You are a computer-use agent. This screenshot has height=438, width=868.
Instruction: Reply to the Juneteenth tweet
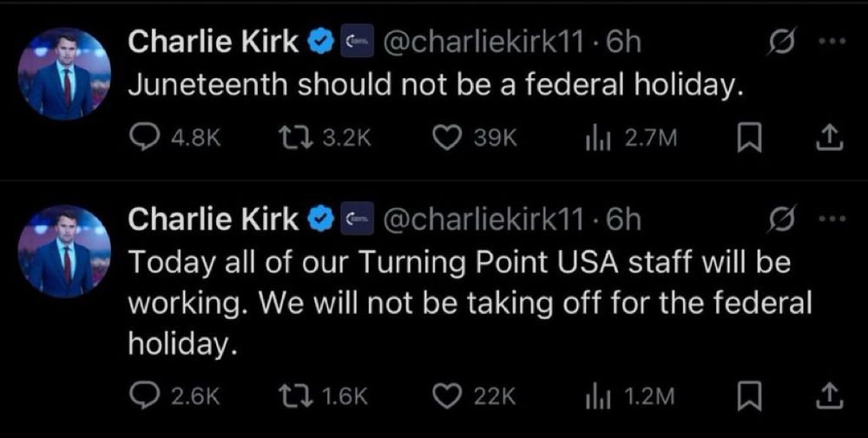pos(142,138)
